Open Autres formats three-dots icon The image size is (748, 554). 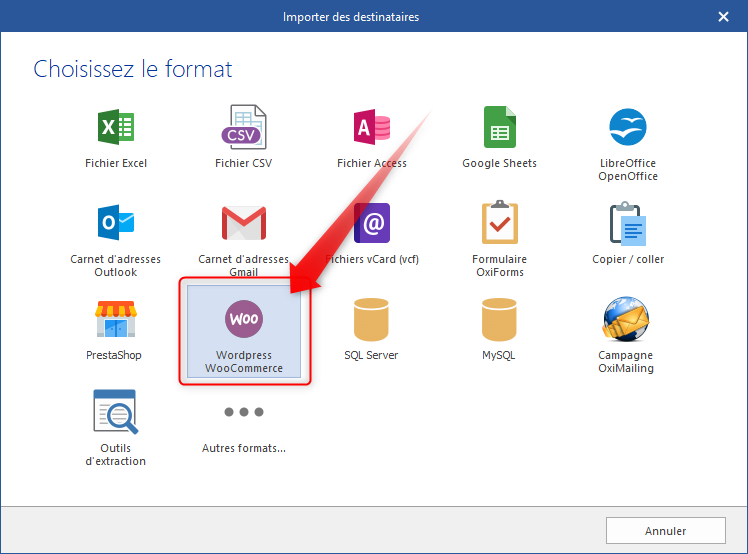tap(244, 412)
